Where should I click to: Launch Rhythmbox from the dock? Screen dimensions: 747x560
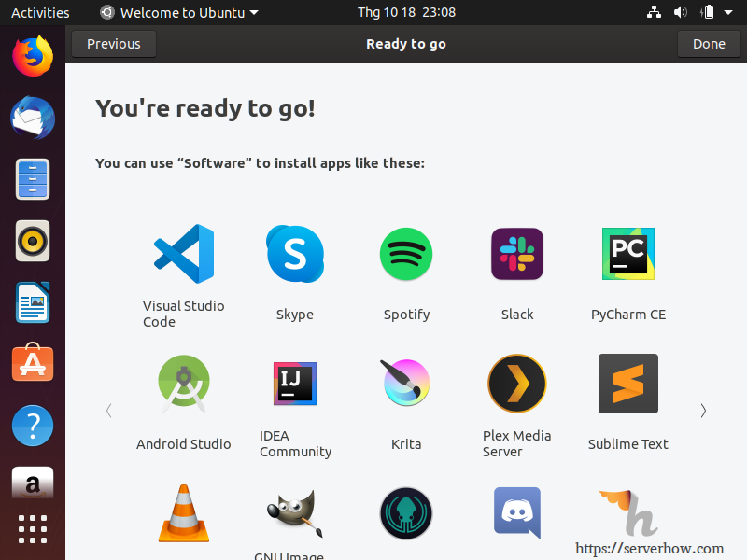33,241
